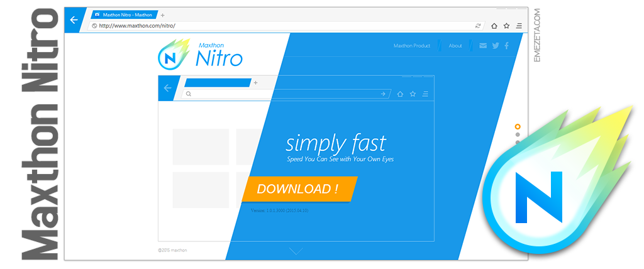
Task: Click the simply fast headline
Action: pyautogui.click(x=336, y=144)
